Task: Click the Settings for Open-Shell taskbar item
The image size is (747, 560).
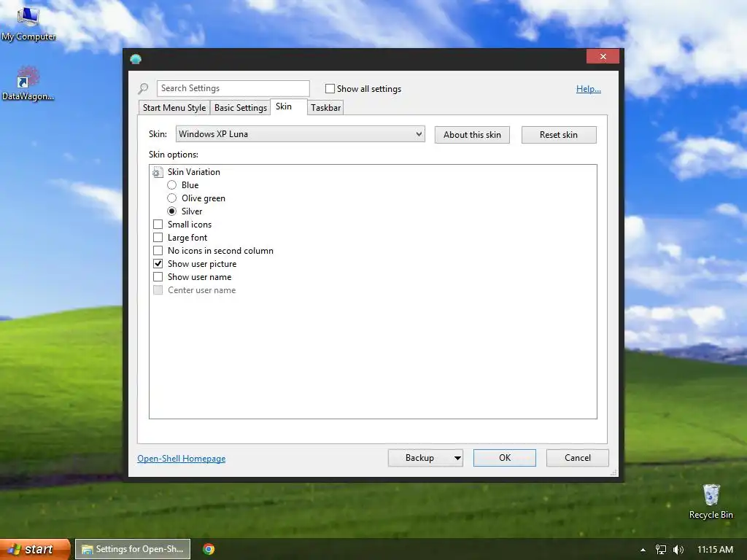Action: tap(133, 549)
